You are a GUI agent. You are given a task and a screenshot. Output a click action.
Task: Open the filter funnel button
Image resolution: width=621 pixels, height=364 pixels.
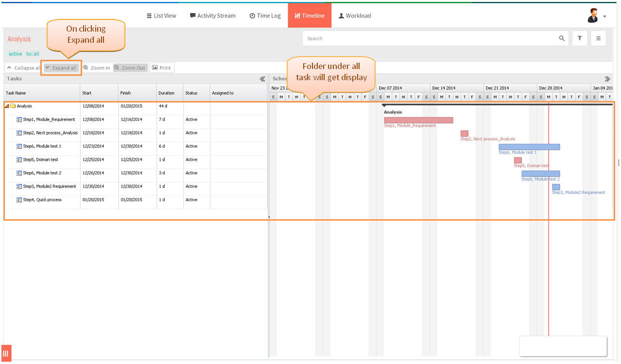click(580, 38)
